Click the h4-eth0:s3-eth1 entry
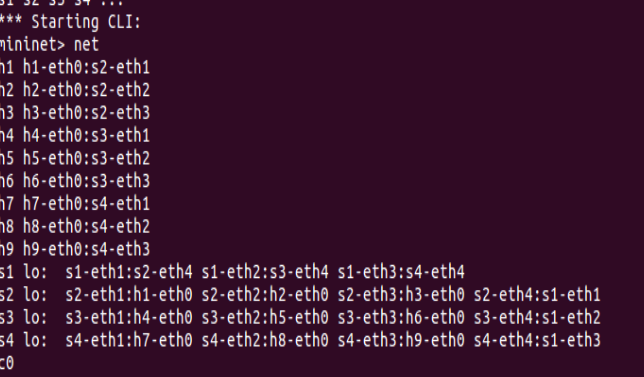Viewport: 644px width, 377px height. click(x=87, y=136)
